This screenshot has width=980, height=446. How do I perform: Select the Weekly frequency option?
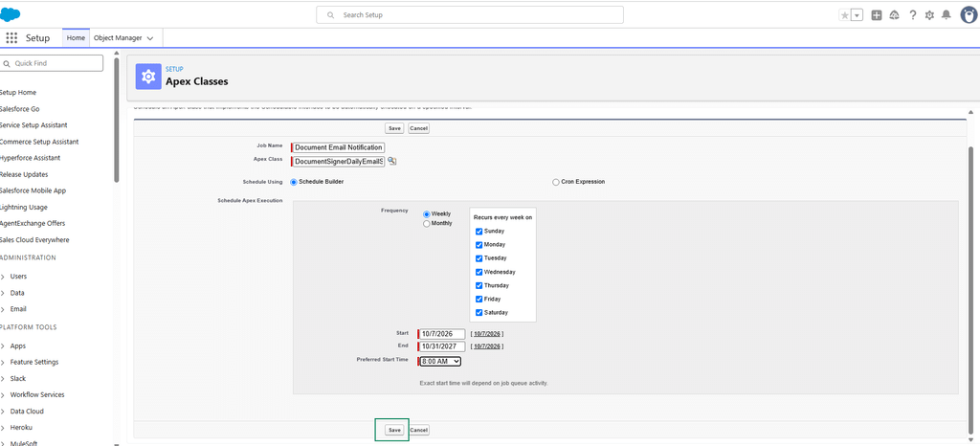click(x=427, y=214)
